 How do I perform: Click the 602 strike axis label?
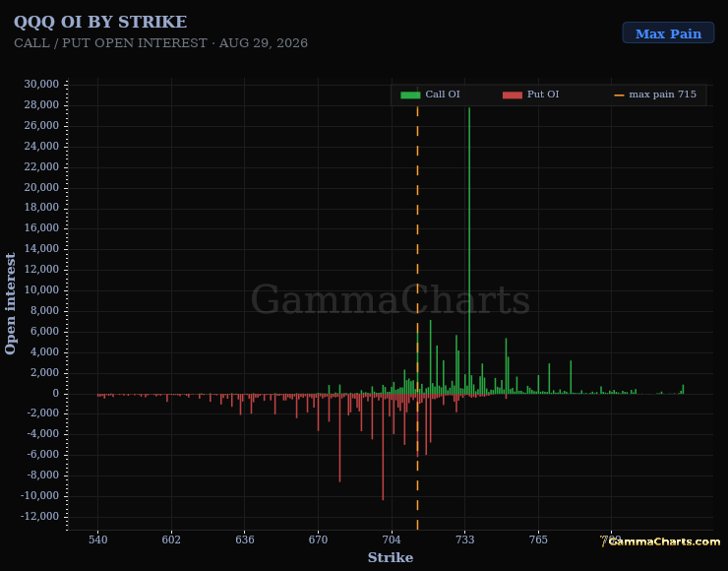tap(171, 539)
